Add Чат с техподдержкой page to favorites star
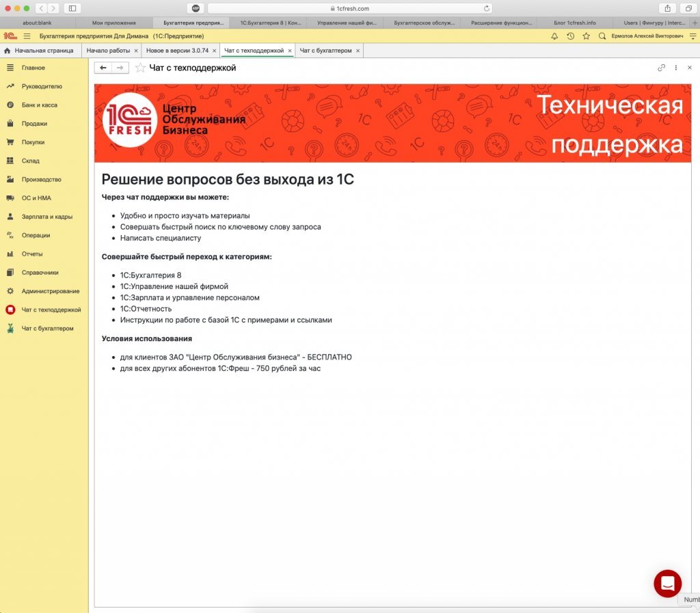Image resolution: width=700 pixels, height=613 pixels. (140, 68)
